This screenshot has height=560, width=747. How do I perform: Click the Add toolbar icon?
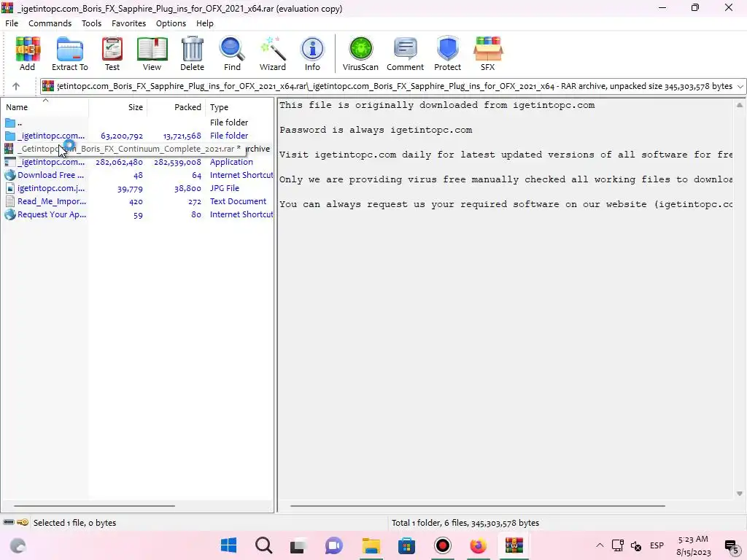coord(28,54)
